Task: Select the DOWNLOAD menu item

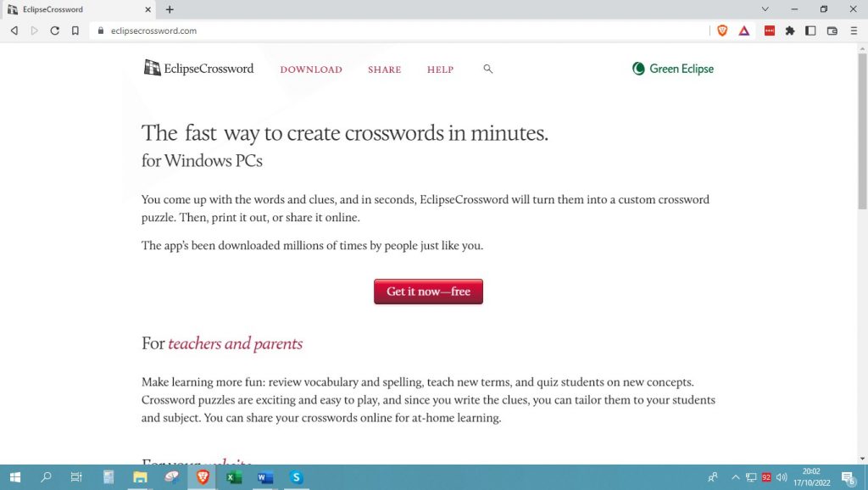Action: [310, 70]
